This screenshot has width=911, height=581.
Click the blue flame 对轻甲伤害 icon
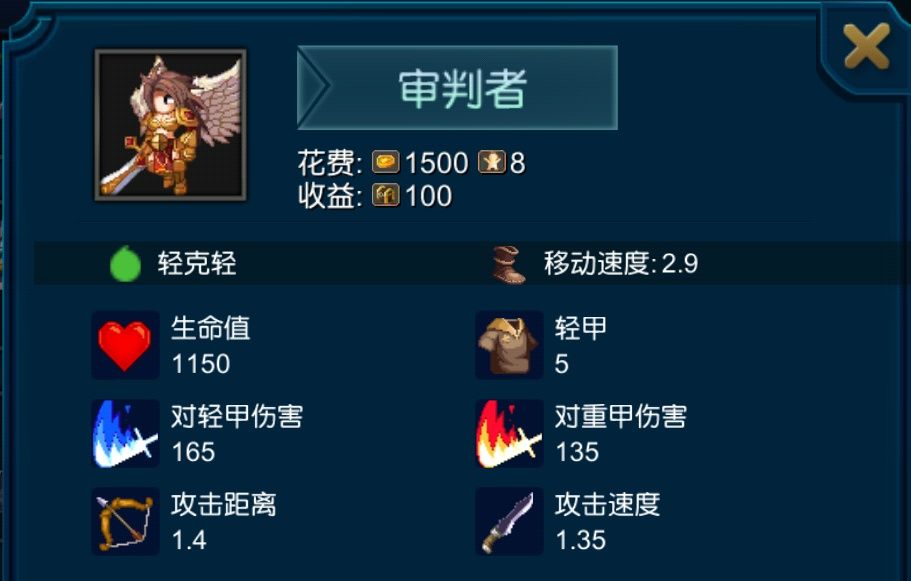[x=125, y=433]
